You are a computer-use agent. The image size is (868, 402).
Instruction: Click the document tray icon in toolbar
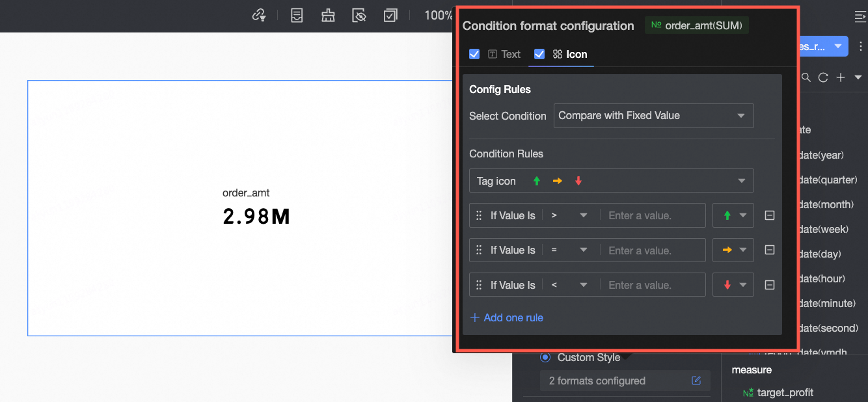(x=297, y=15)
